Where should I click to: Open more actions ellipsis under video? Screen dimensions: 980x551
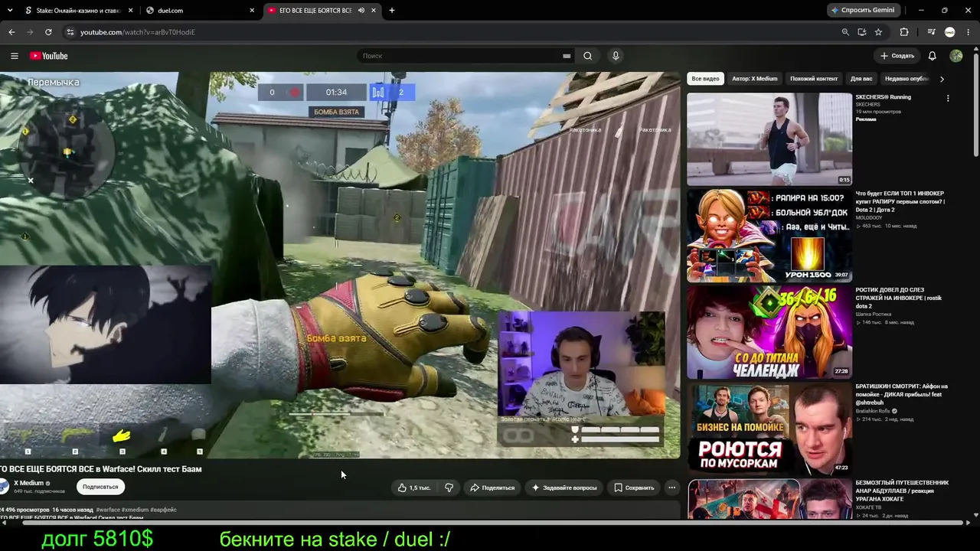671,487
